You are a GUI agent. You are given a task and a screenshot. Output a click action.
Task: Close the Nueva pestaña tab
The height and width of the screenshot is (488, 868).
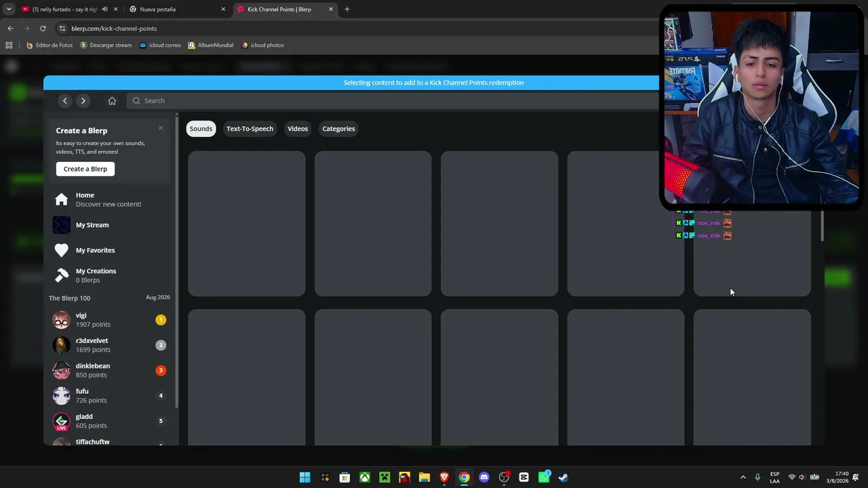coord(223,9)
